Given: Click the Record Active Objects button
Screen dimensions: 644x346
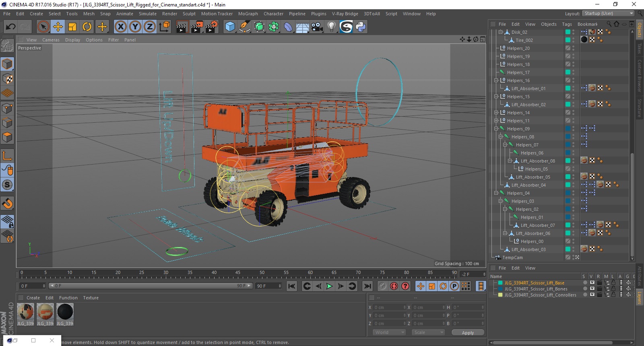Looking at the screenshot, I should pyautogui.click(x=382, y=286).
